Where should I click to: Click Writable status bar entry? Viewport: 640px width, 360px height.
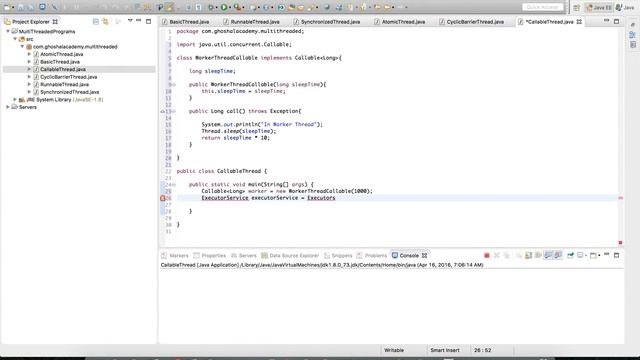(x=393, y=351)
